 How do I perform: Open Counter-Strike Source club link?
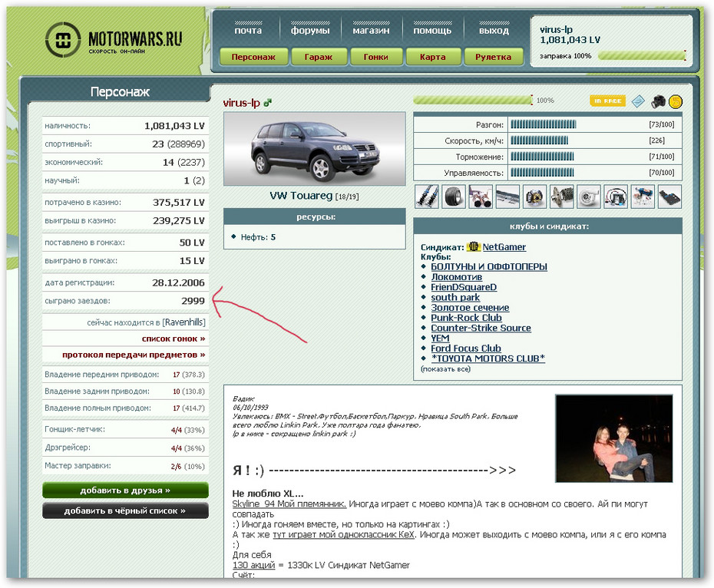pos(481,328)
